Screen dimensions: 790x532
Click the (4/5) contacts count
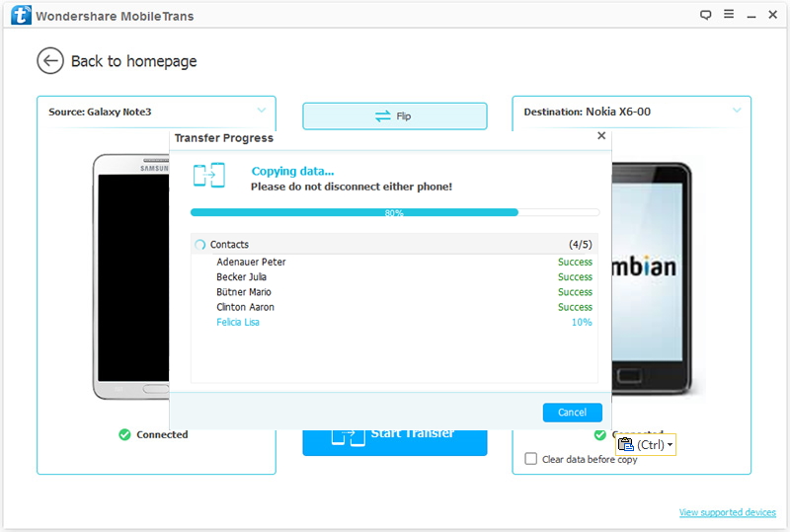click(x=581, y=245)
